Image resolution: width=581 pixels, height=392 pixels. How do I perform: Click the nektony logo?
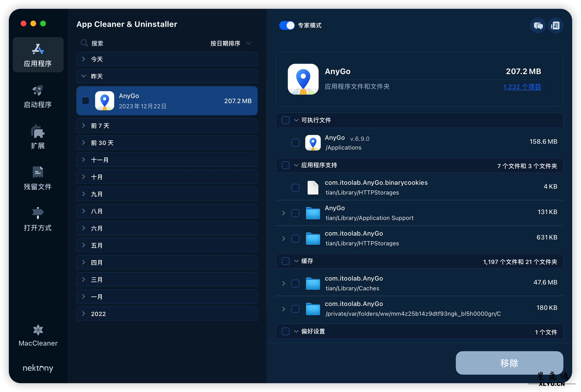[38, 368]
